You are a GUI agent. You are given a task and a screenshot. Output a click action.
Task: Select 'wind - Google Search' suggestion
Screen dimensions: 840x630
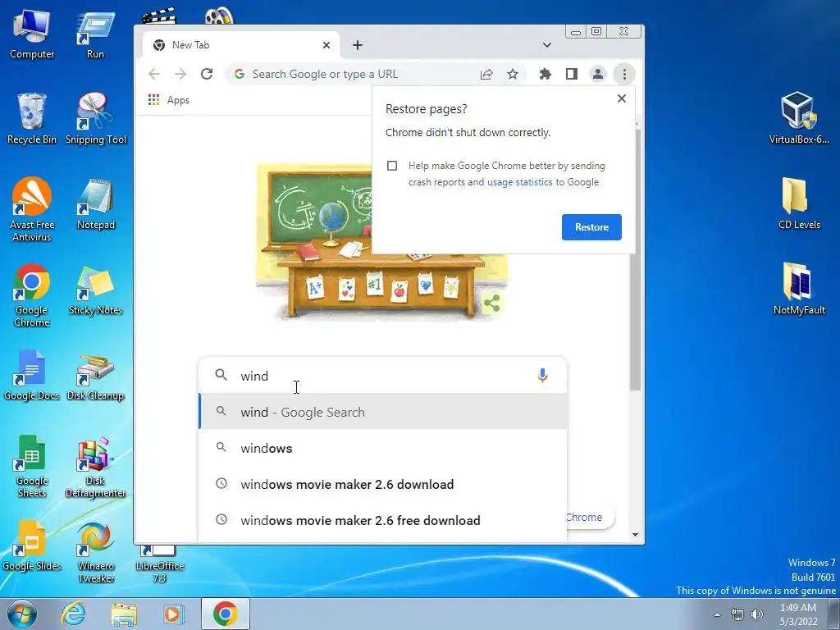tap(382, 412)
